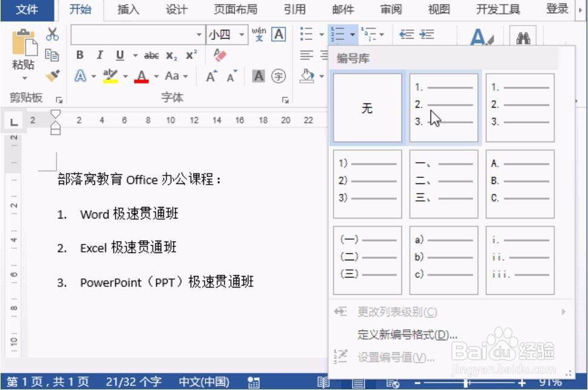Switch to the 插入 Insert tab
588x390 pixels.
[x=128, y=9]
